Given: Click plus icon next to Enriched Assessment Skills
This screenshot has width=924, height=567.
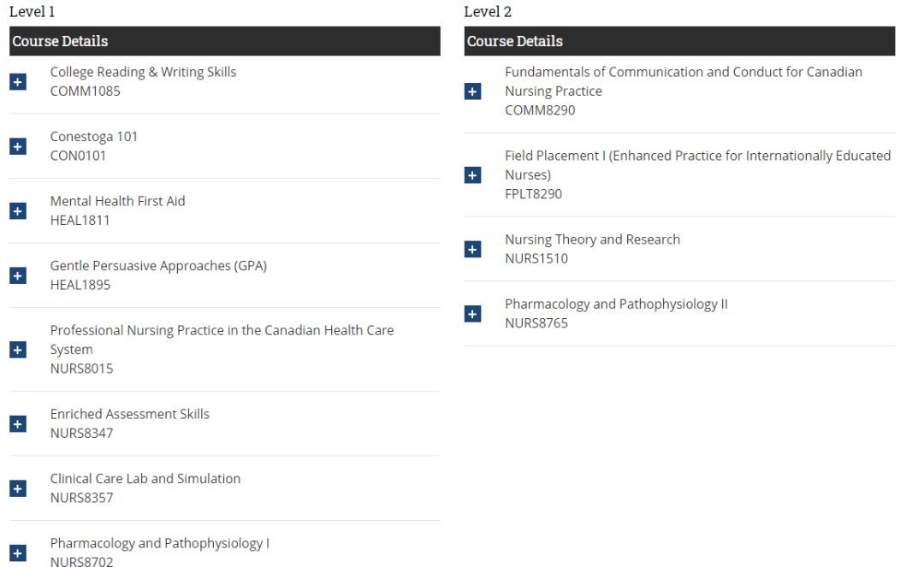Looking at the screenshot, I should click(x=18, y=424).
